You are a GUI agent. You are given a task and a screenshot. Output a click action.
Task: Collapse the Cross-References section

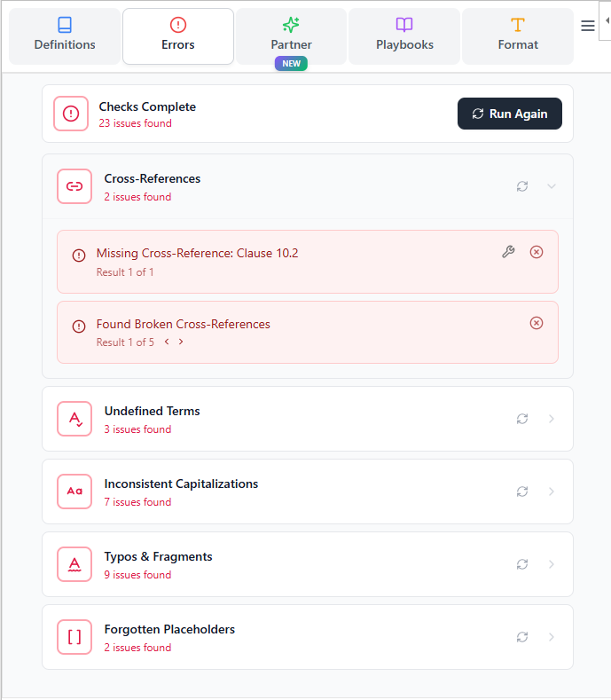[552, 186]
